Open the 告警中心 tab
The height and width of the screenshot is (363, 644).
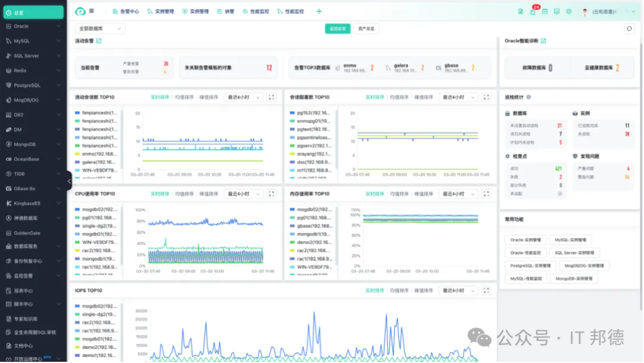tap(126, 11)
